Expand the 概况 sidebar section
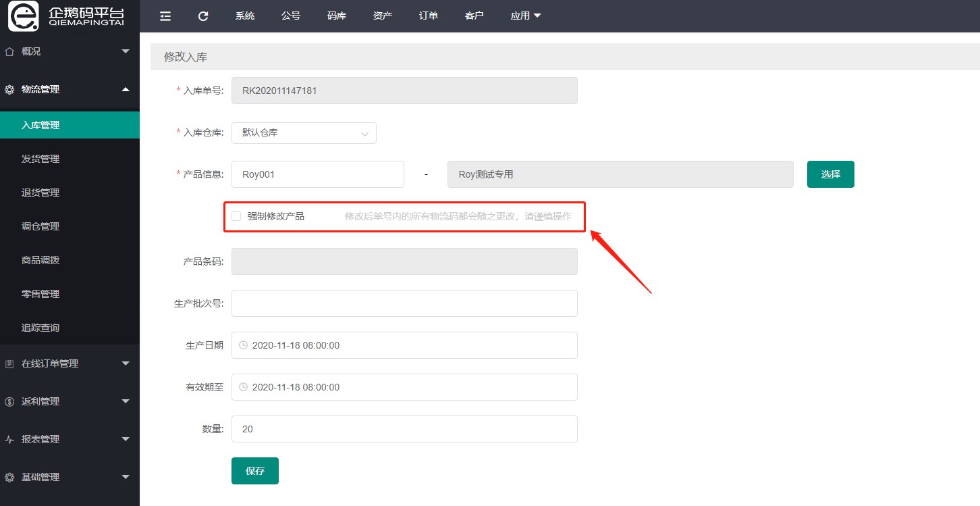This screenshot has height=506, width=980. (x=126, y=51)
